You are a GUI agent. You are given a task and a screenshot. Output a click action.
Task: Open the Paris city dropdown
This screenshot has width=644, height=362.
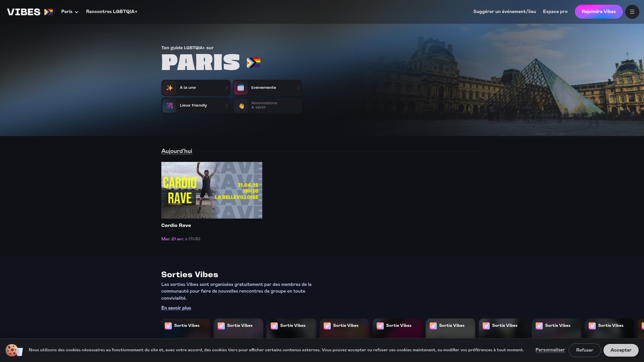click(x=69, y=12)
